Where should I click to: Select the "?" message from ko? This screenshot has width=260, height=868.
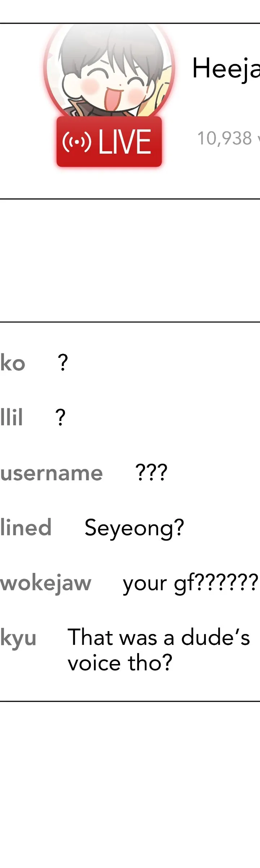[63, 363]
